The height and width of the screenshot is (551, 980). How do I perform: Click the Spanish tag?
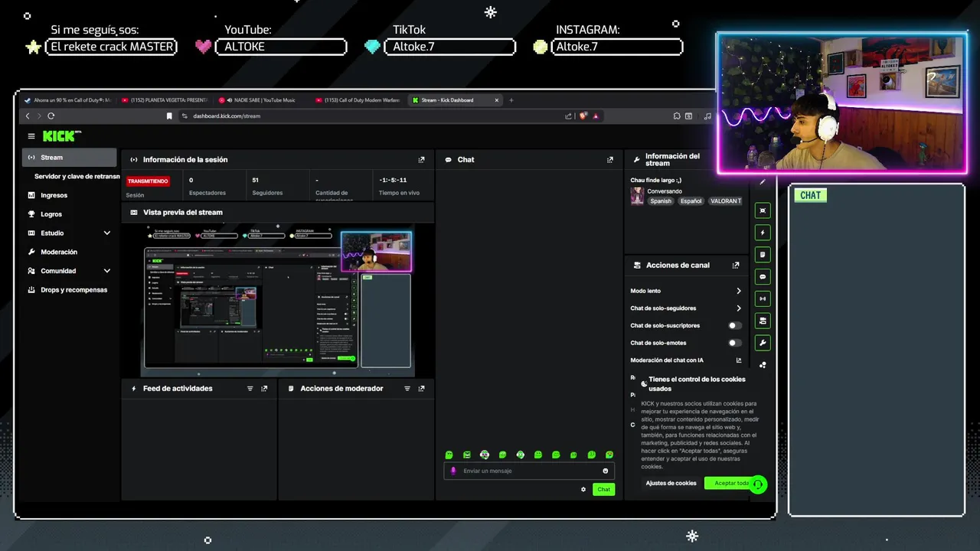click(x=661, y=201)
